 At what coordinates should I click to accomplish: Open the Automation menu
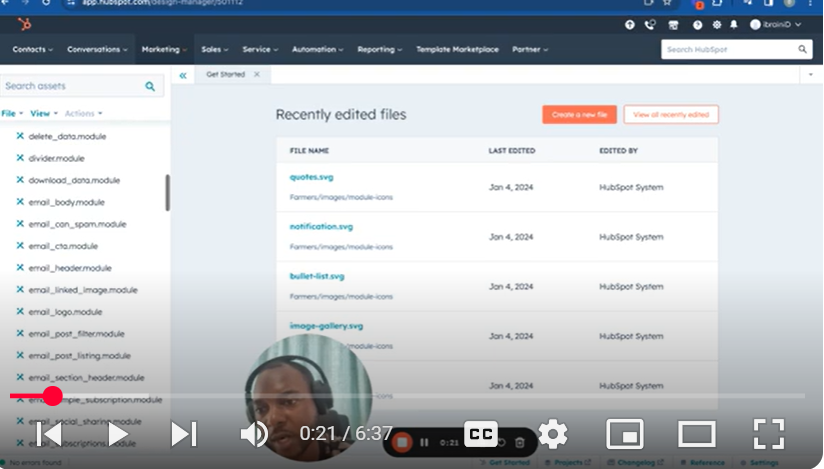pyautogui.click(x=317, y=49)
